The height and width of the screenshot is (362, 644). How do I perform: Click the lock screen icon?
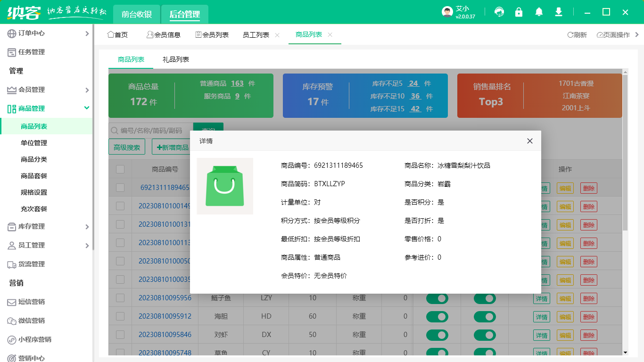(x=519, y=12)
